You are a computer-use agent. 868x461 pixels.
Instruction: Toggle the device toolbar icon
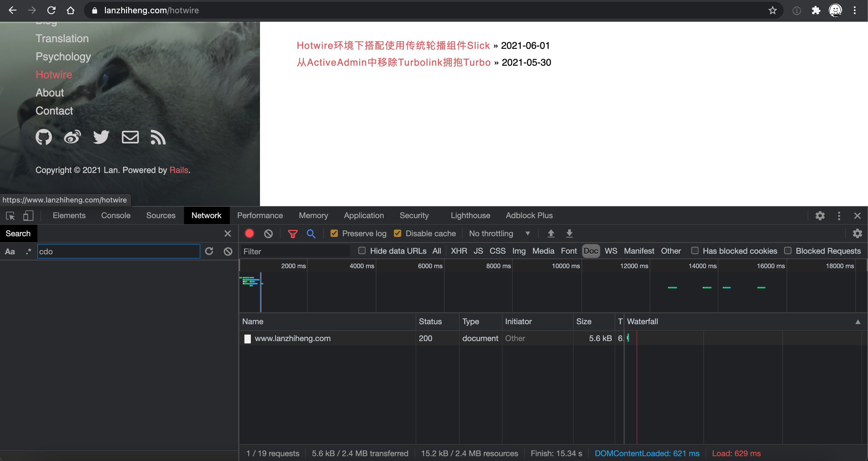(x=28, y=215)
